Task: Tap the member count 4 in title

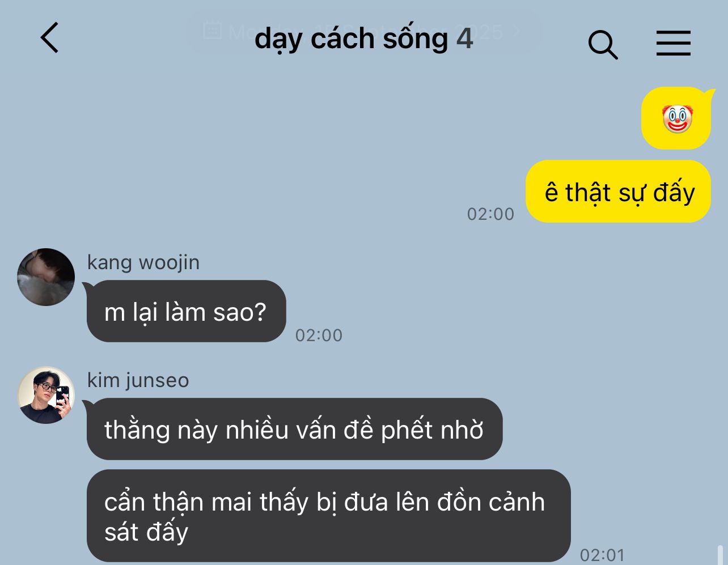Action: (465, 38)
